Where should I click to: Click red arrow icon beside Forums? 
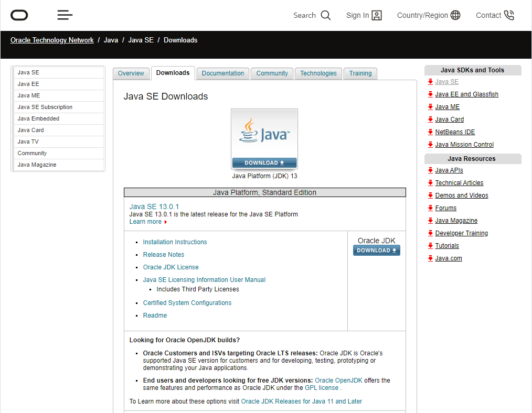click(x=430, y=208)
